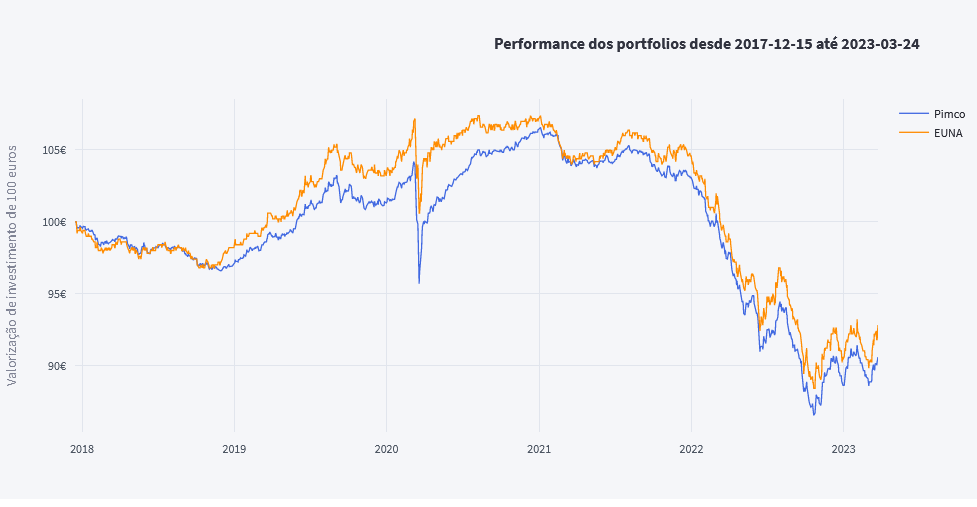
Task: Toggle the Pimco series in the legend
Action: tap(948, 114)
